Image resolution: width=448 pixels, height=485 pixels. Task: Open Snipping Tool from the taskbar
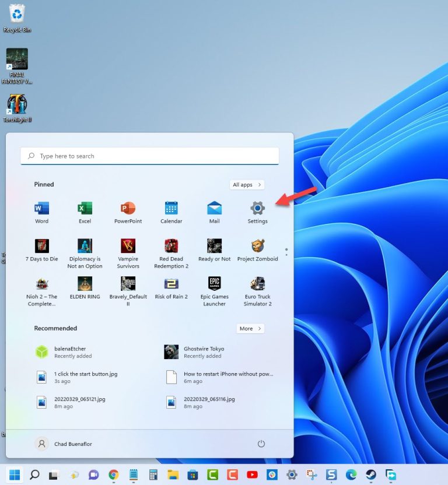(311, 475)
